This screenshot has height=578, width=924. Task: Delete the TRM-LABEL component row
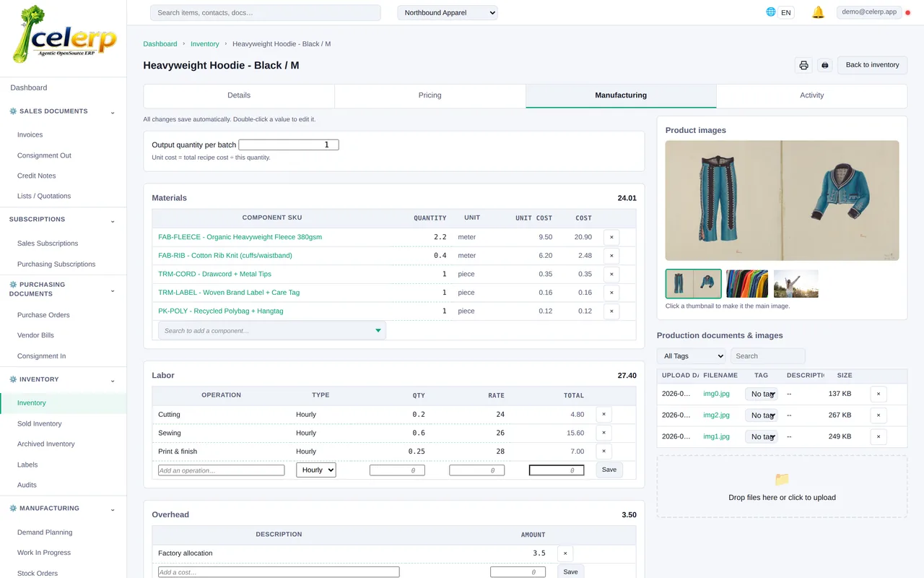(x=611, y=293)
